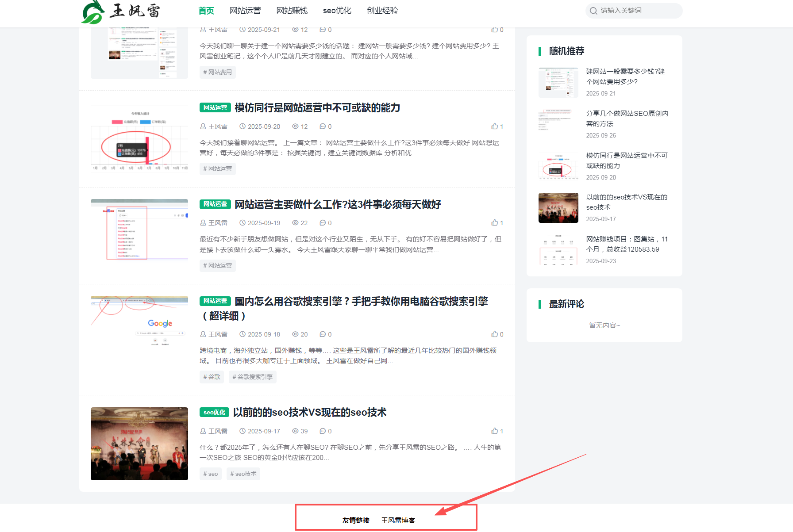Viewport: 793px width, 532px height.
Task: Click the #谷歌搜索引擎 tag
Action: (x=252, y=377)
